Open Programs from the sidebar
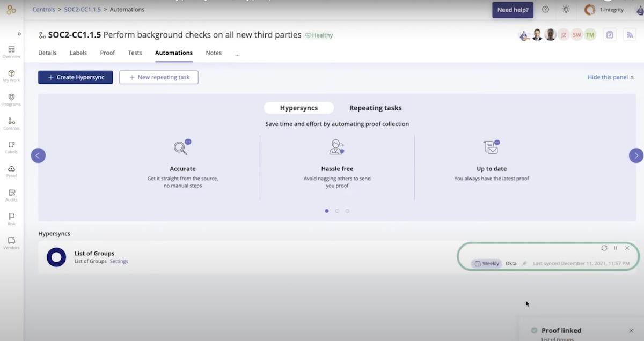 [x=11, y=100]
